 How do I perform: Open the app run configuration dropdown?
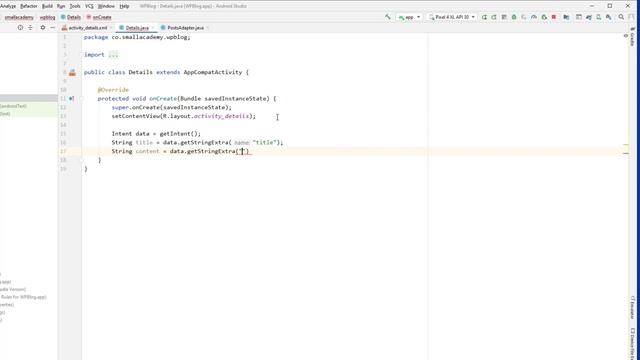[409, 17]
